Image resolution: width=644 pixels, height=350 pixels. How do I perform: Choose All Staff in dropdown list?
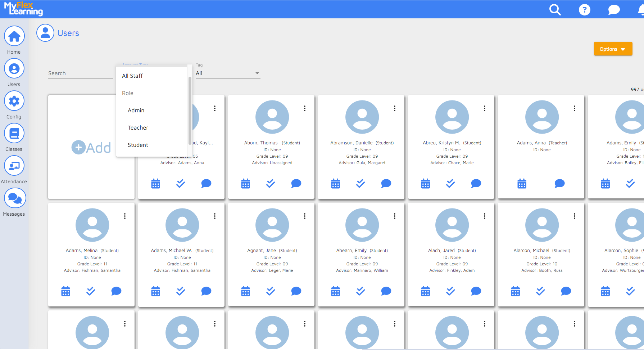click(132, 76)
